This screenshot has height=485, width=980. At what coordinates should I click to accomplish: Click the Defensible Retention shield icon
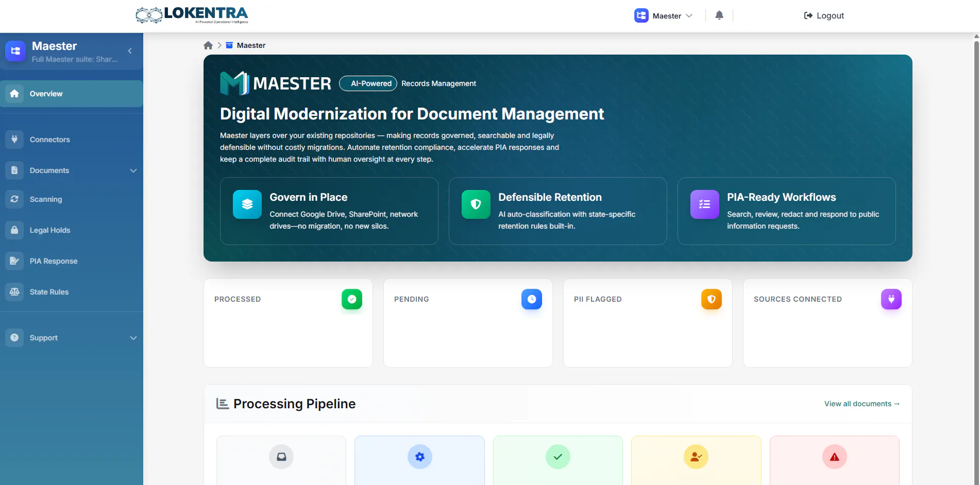(476, 204)
